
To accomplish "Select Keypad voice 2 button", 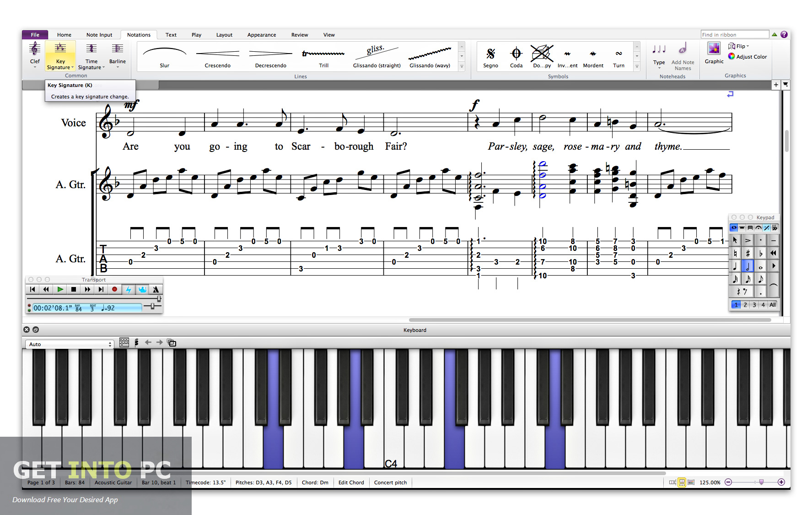I will click(745, 304).
